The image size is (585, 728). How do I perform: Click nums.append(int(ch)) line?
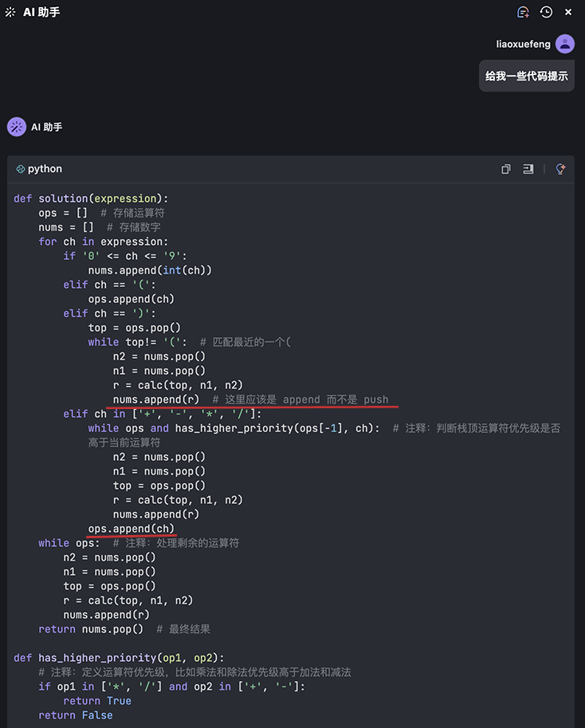(150, 270)
